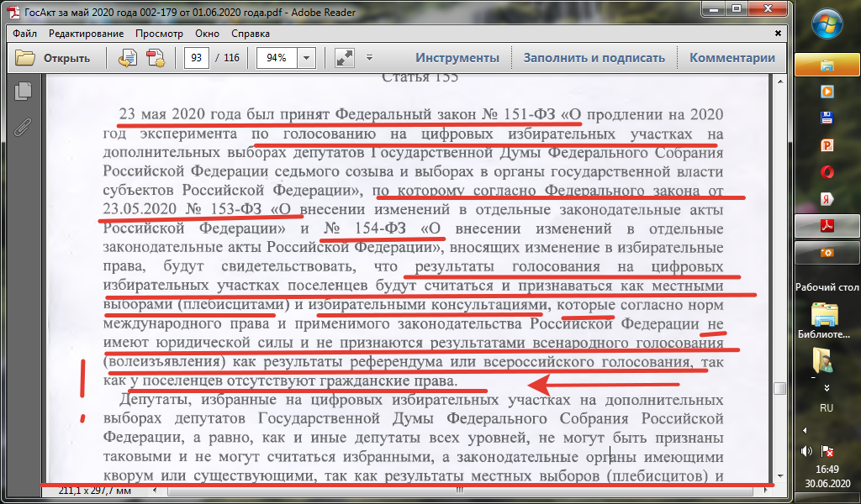Show hidden tray icons arrow
This screenshot has height=504, width=861.
pos(804,431)
